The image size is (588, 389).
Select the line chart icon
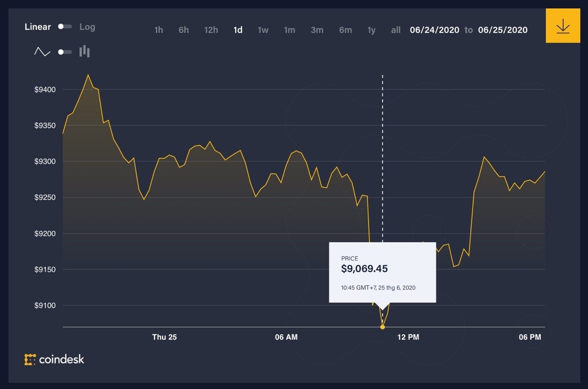point(42,52)
